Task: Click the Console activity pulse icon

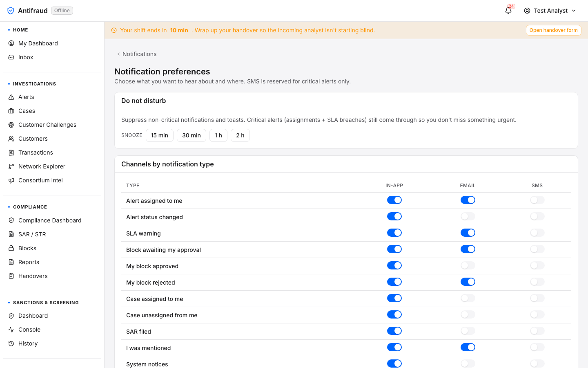Action: click(x=11, y=330)
